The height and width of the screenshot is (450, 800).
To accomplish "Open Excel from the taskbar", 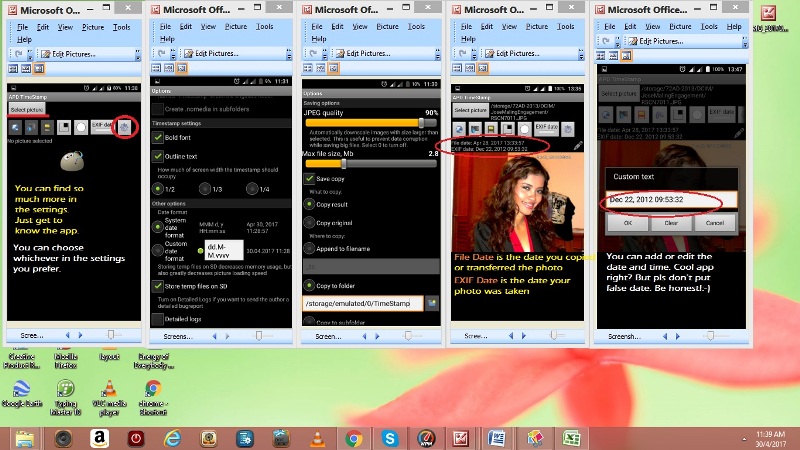I will pyautogui.click(x=570, y=438).
